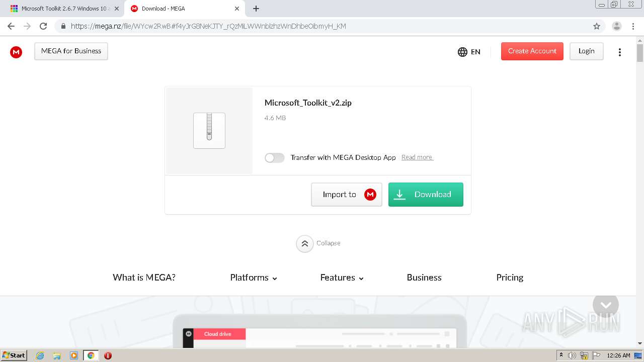Reload the current page

pyautogui.click(x=44, y=26)
